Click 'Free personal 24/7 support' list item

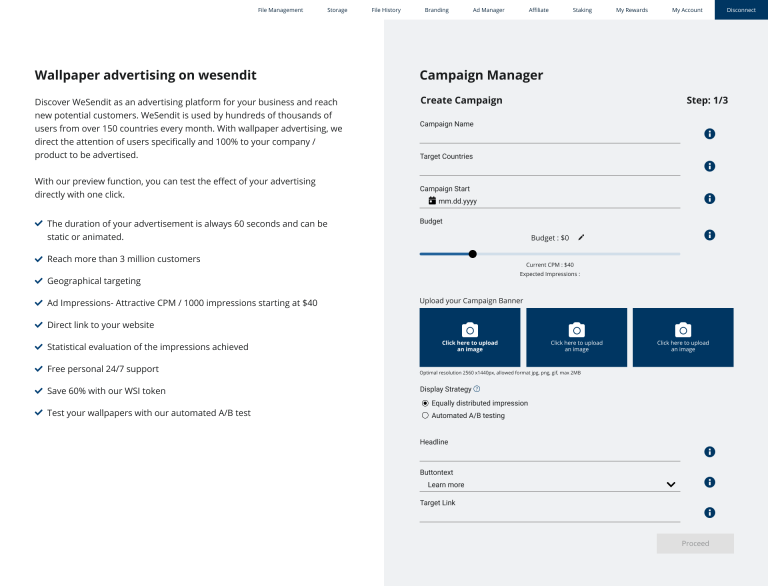103,369
